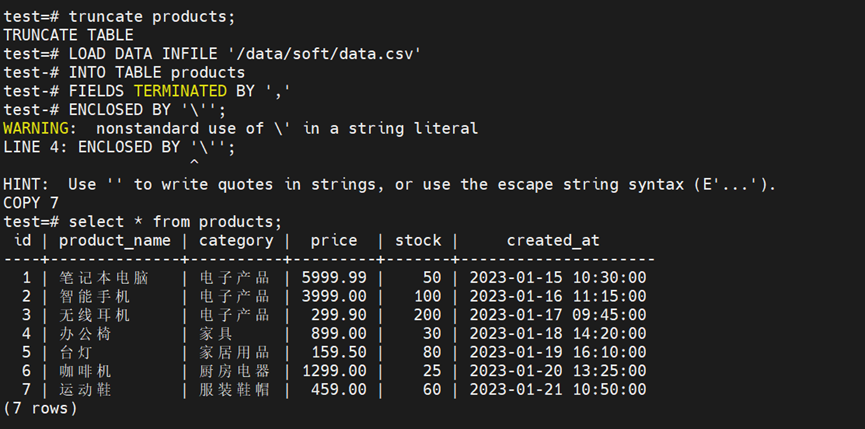Image resolution: width=865 pixels, height=429 pixels.
Task: Click the category value 服装鞋帽
Action: pyautogui.click(x=234, y=389)
